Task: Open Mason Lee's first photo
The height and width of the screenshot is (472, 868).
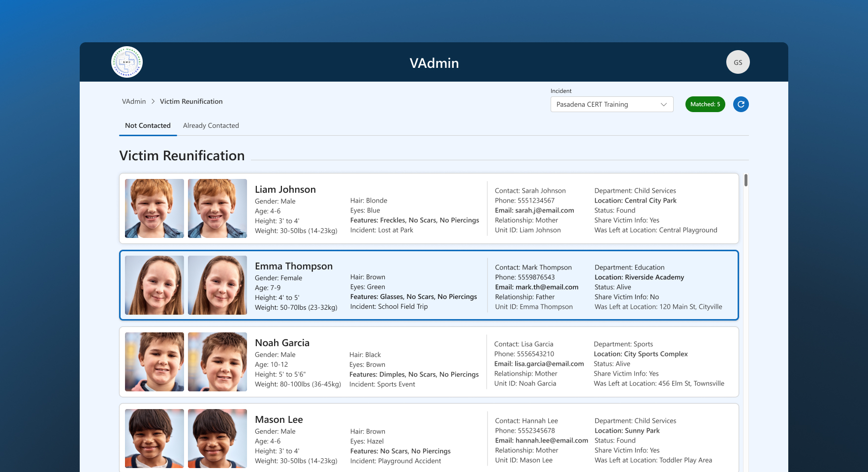Action: (155, 439)
